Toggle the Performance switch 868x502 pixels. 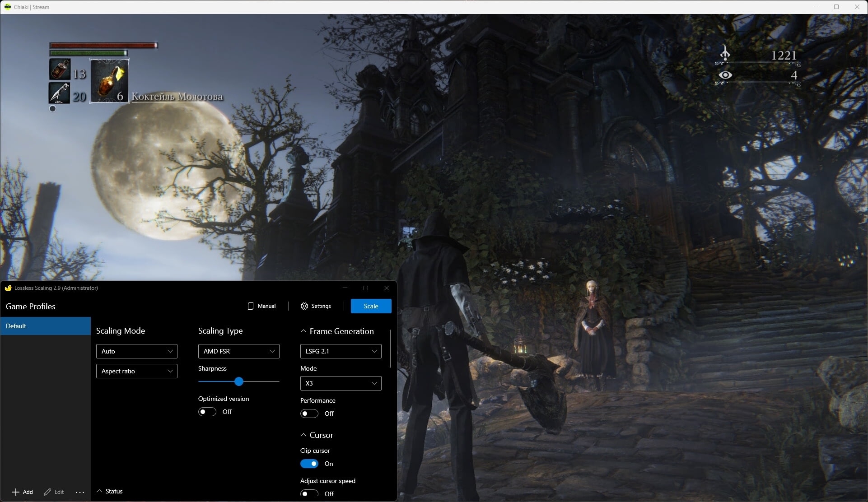point(309,414)
